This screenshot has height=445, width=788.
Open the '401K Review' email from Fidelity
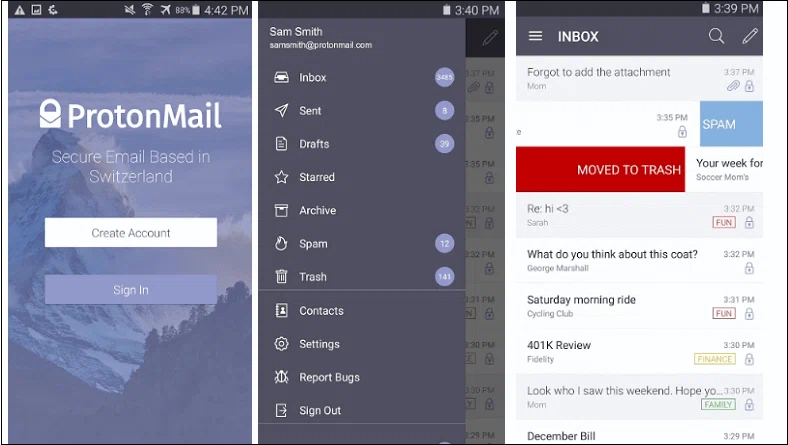pos(639,351)
